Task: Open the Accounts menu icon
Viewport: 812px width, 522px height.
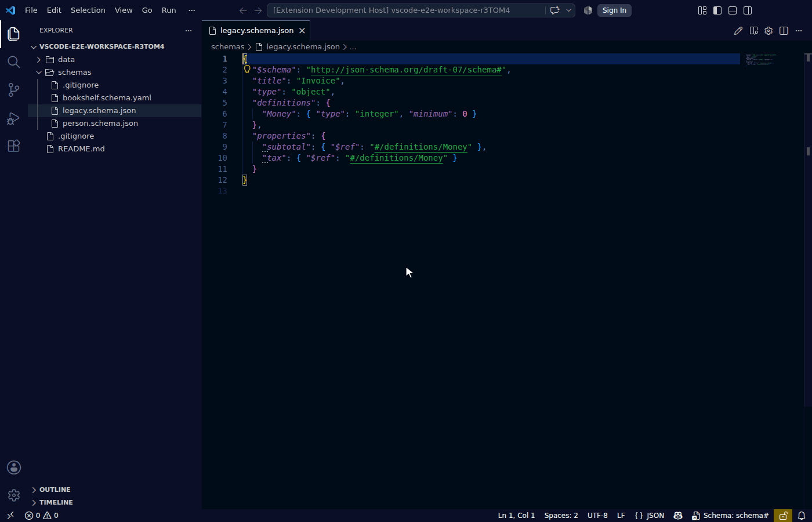Action: [14, 467]
